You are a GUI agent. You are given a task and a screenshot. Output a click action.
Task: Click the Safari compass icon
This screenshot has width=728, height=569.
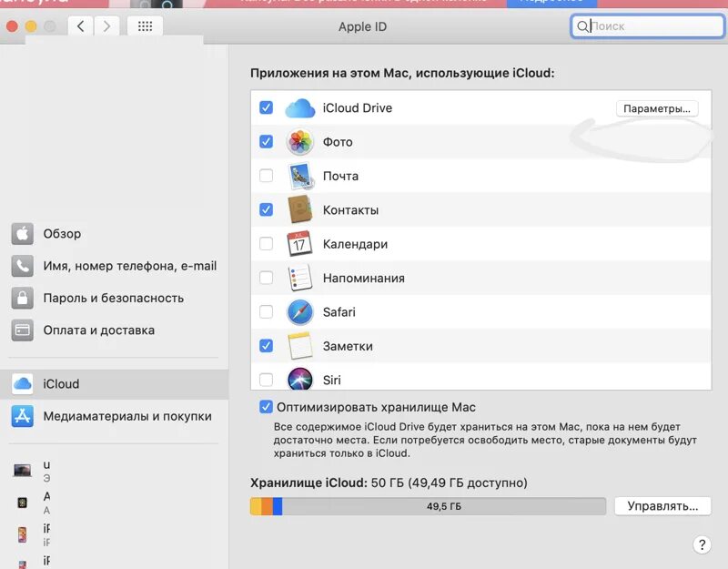pyautogui.click(x=300, y=311)
